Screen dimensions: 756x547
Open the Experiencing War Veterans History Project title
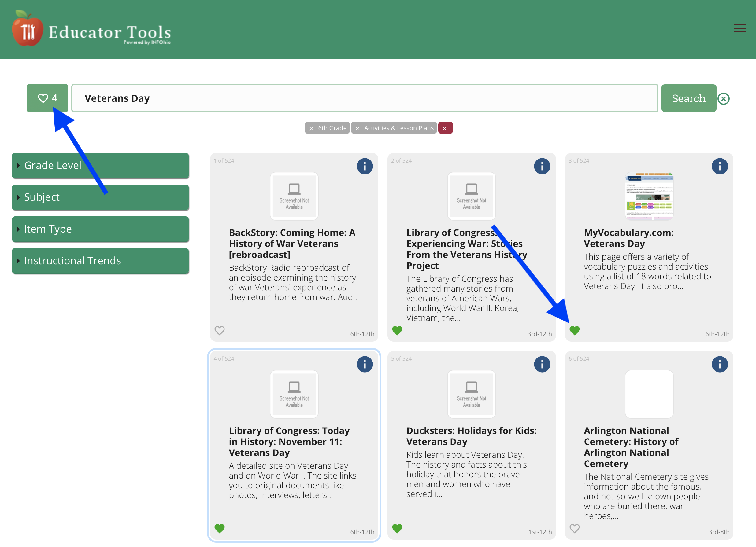point(467,249)
